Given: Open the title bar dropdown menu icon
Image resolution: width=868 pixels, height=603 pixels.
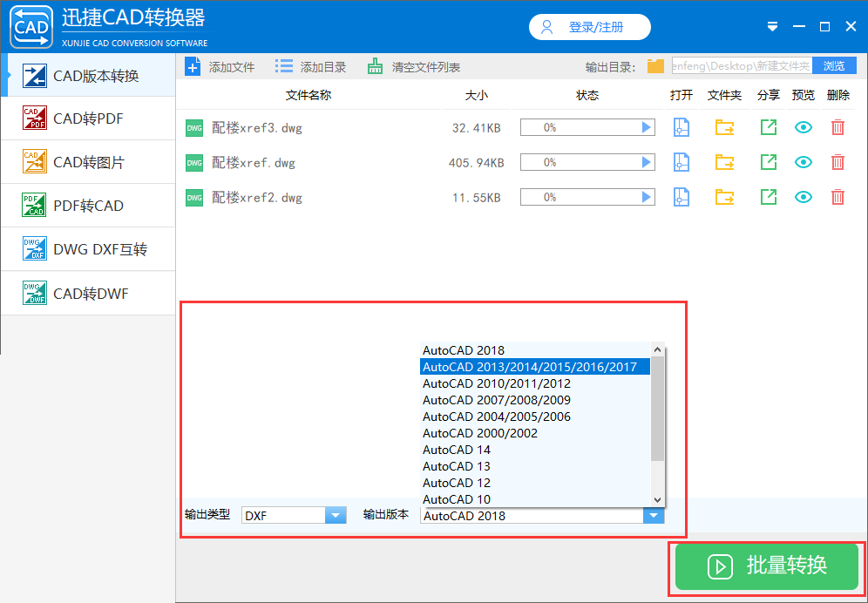Looking at the screenshot, I should point(772,27).
